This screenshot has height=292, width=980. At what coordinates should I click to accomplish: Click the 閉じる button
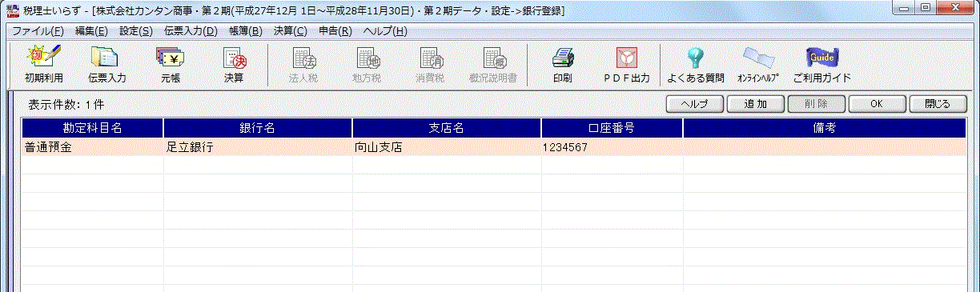(x=938, y=104)
